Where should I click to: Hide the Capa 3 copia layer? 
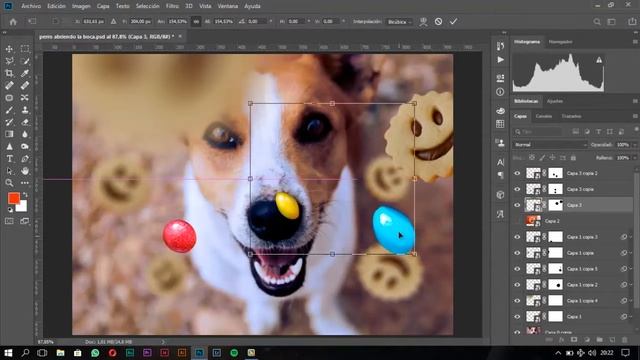click(517, 189)
